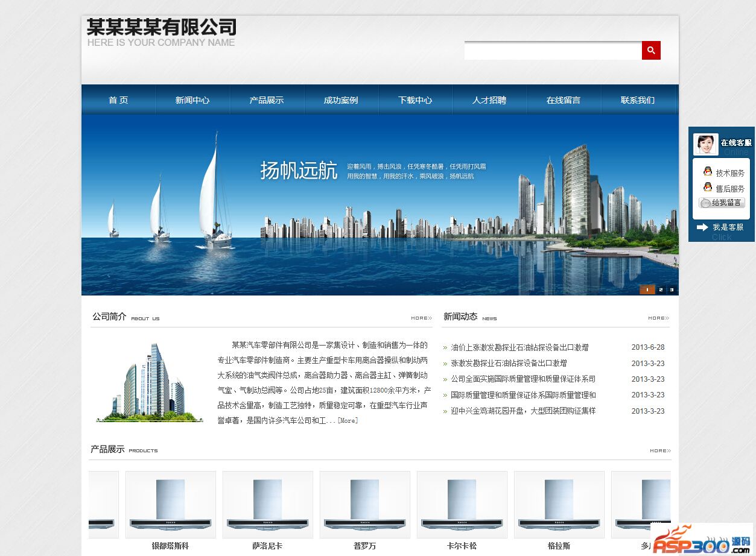This screenshot has height=556, width=756.
Task: Click the 萨洛尼卡 product thumbnail
Action: (x=267, y=505)
